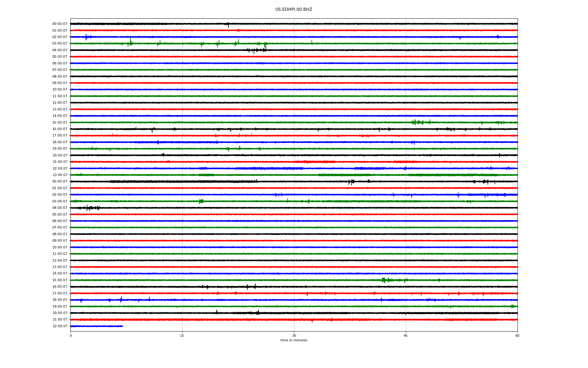Click the short blue trace at the bottom
588x368 pixels.
point(96,326)
